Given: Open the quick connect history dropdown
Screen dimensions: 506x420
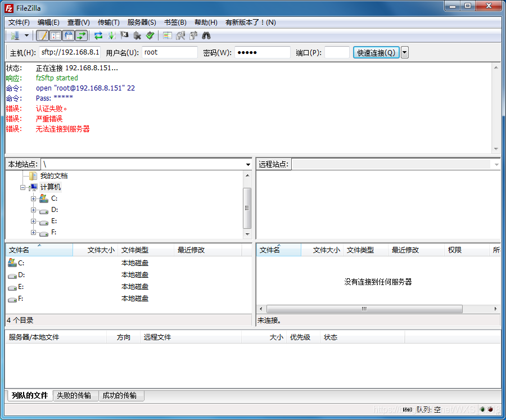Looking at the screenshot, I should (405, 52).
